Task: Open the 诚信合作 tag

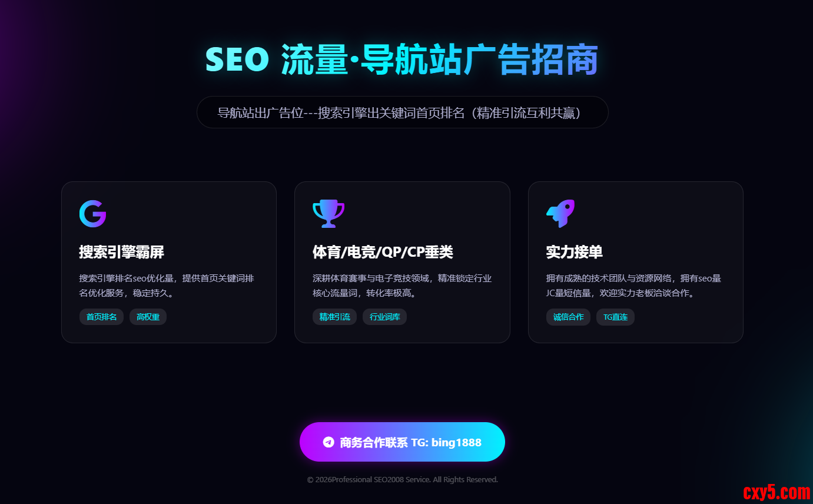Action: 568,317
